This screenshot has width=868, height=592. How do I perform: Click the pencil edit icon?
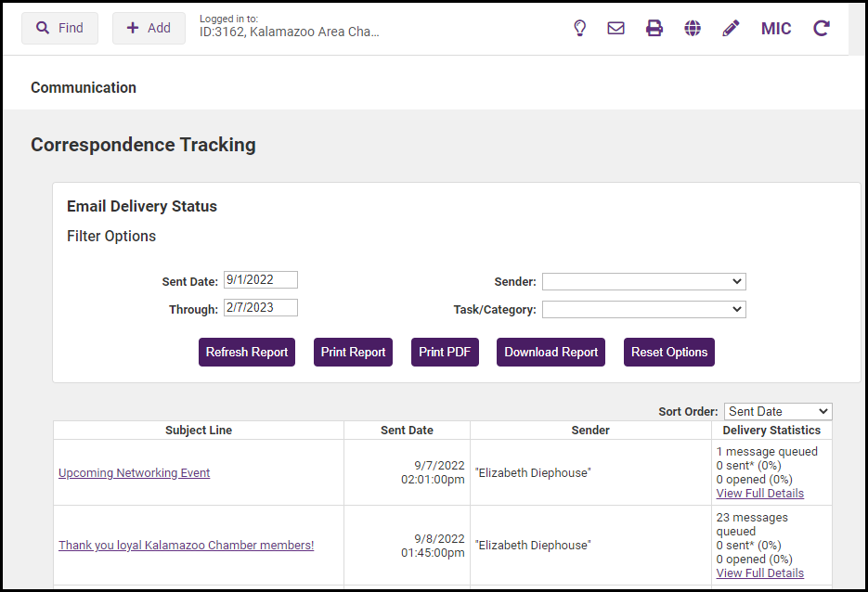[x=731, y=28]
